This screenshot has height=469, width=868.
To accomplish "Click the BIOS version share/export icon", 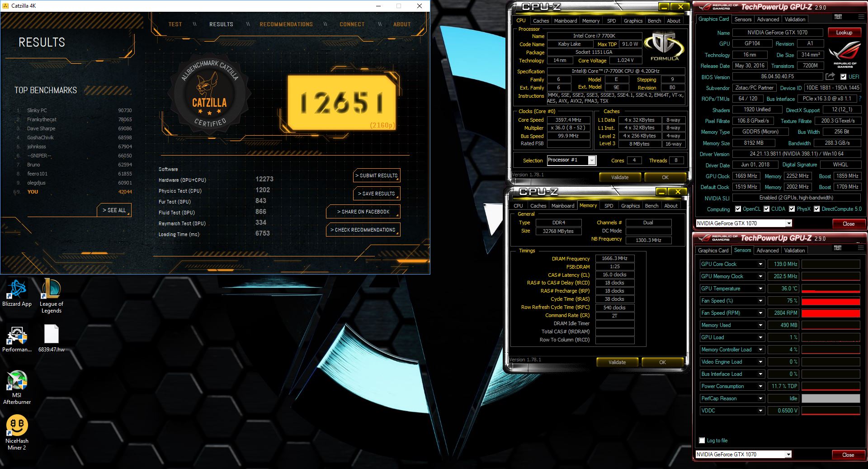I will click(x=830, y=76).
